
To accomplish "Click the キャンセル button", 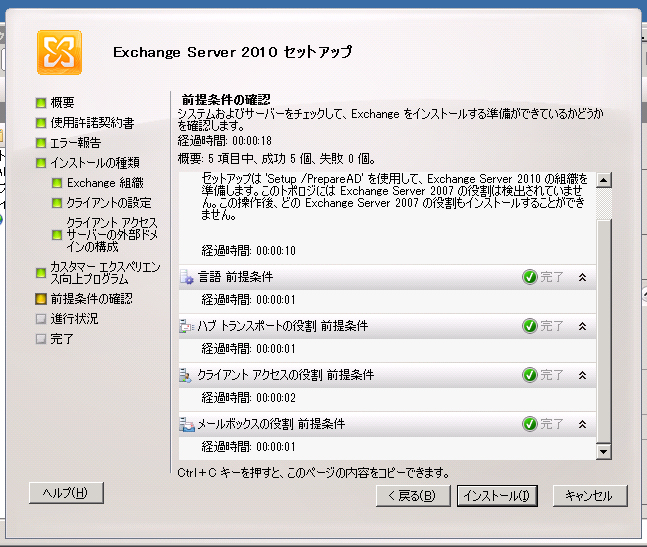I will coord(590,495).
